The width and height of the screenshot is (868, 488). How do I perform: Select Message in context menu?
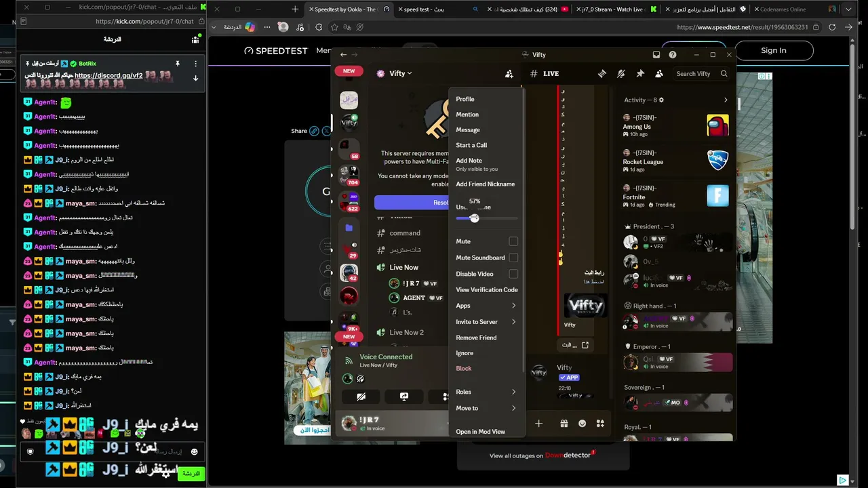pyautogui.click(x=468, y=130)
